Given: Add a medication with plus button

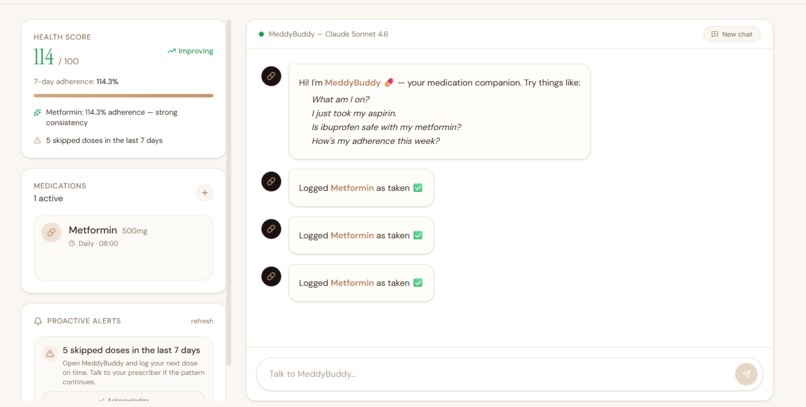Looking at the screenshot, I should pyautogui.click(x=205, y=193).
